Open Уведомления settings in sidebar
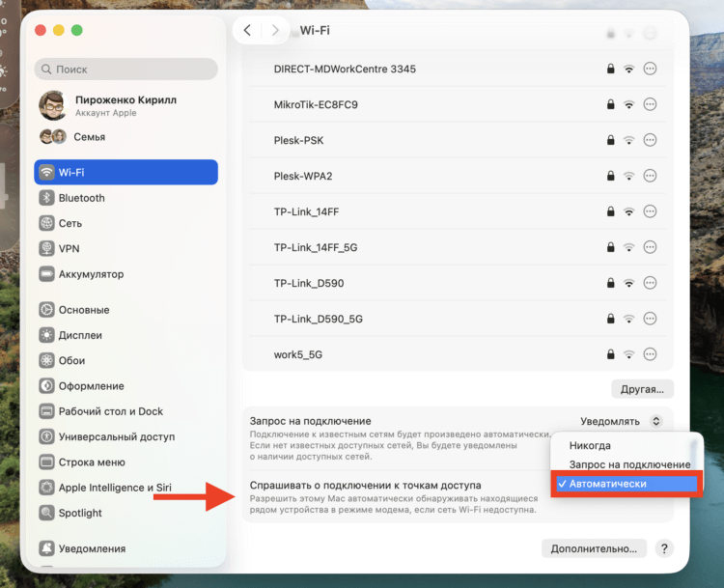Viewport: 724px width, 588px height. [125, 548]
